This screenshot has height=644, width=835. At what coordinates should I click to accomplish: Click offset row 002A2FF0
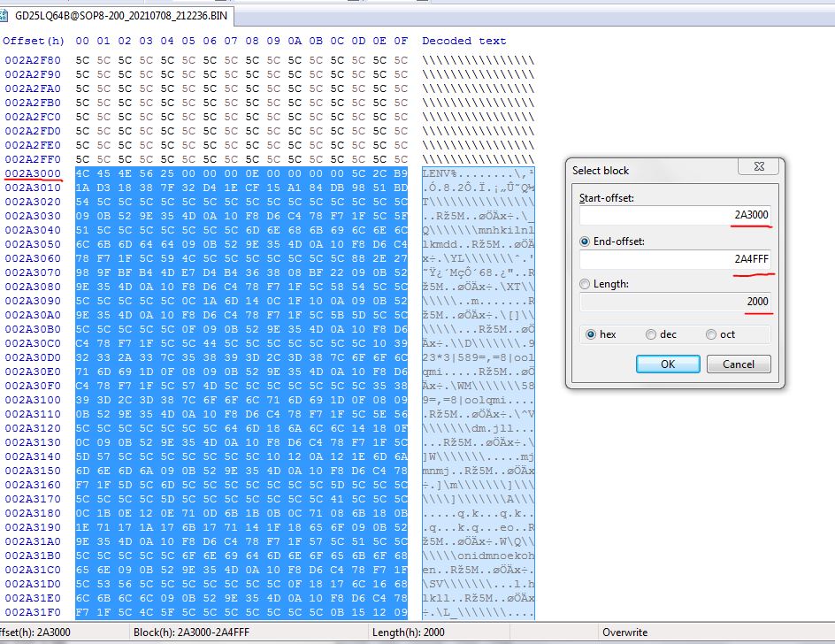click(x=33, y=159)
